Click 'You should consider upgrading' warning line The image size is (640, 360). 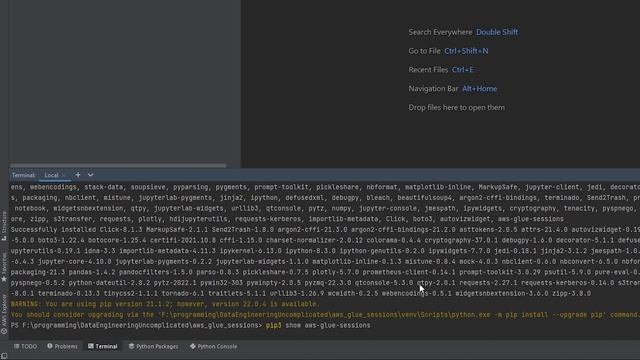(325, 315)
